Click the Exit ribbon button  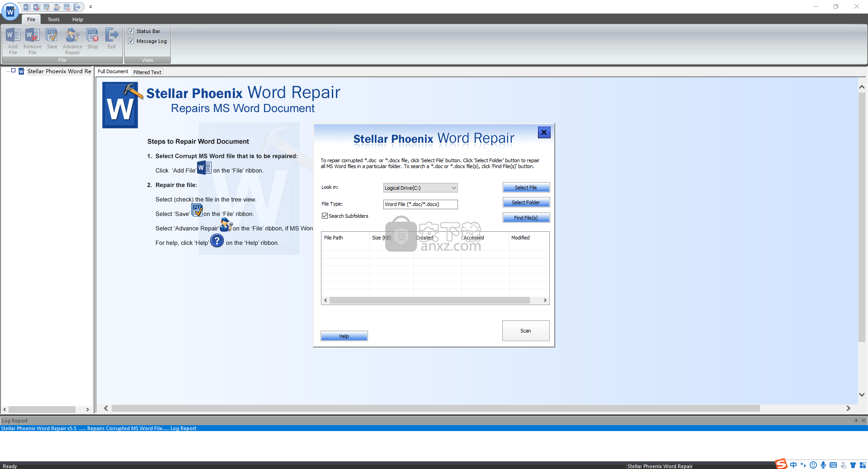coord(112,39)
